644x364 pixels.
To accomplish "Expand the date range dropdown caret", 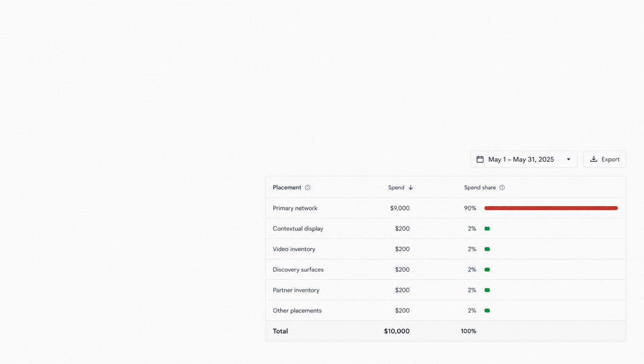I will (x=569, y=159).
